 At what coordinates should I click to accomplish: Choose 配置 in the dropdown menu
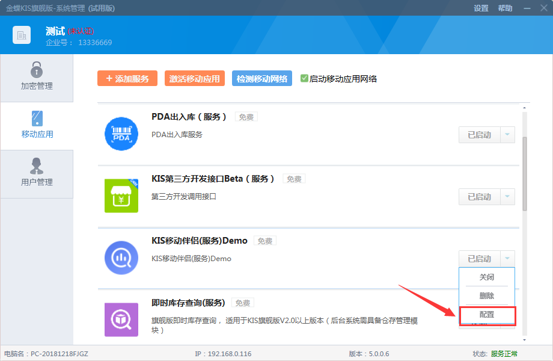pos(487,315)
